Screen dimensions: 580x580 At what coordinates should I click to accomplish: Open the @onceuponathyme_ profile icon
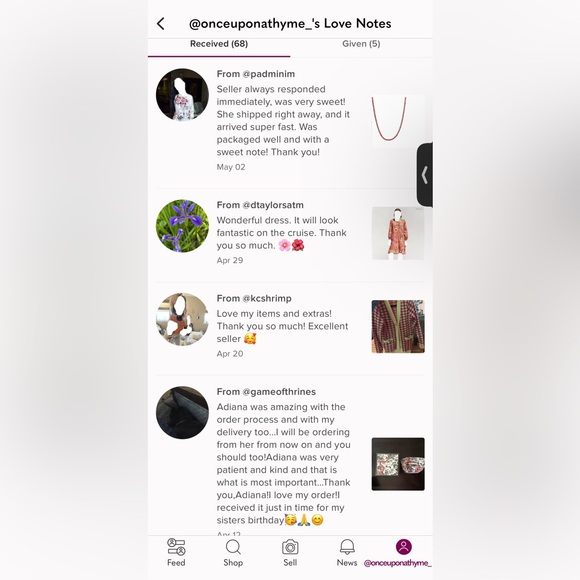404,547
